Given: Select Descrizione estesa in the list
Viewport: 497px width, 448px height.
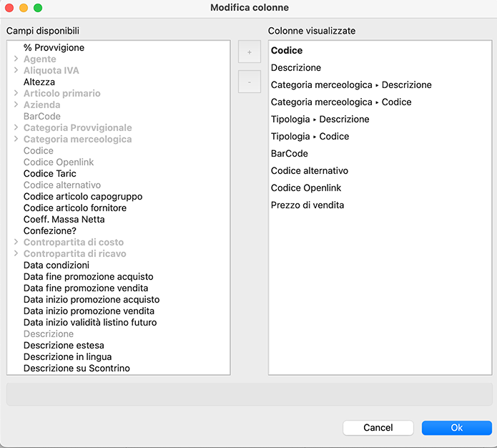Looking at the screenshot, I should (63, 346).
